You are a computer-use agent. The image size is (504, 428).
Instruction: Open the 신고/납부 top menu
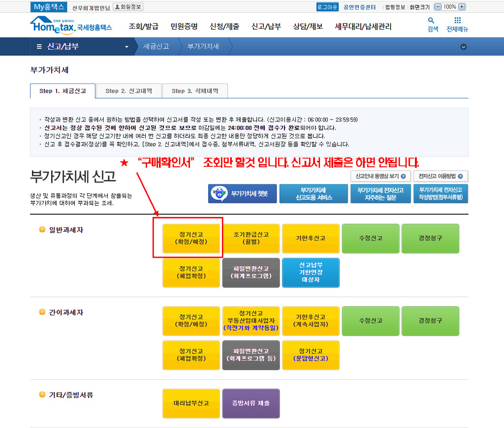coord(266,27)
